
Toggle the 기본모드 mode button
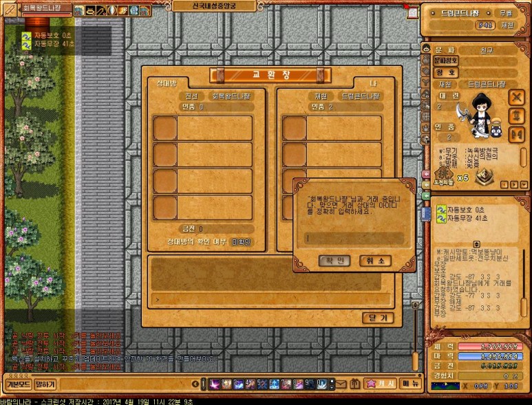click(17, 384)
